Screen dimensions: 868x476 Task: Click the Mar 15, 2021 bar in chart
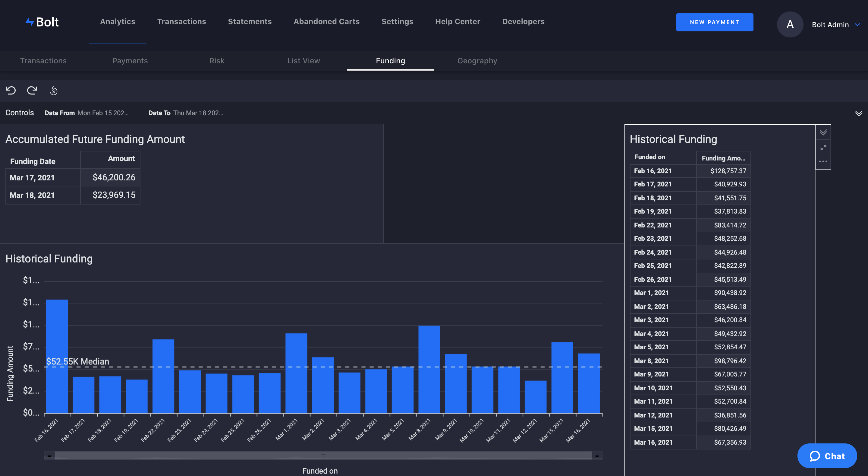562,377
